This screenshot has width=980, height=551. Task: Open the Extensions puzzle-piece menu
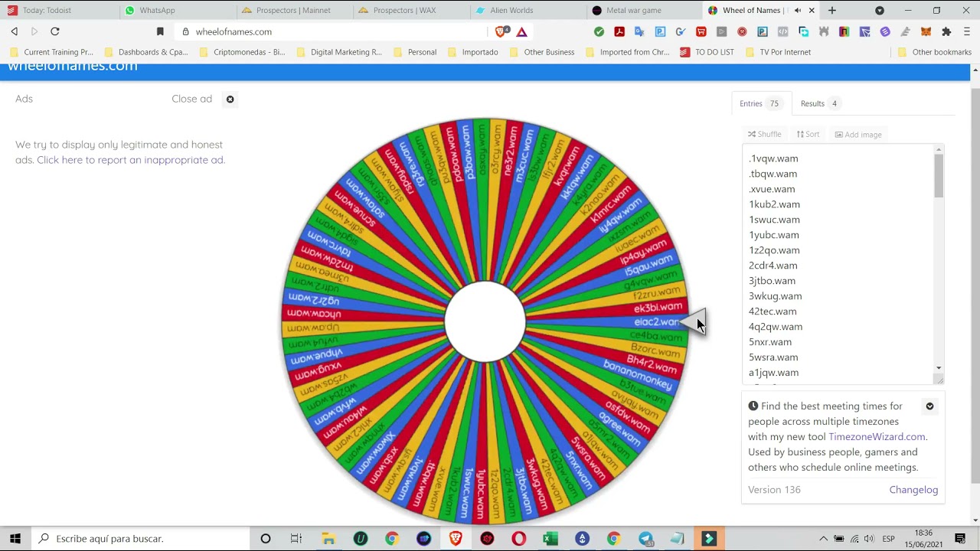[x=946, y=31]
